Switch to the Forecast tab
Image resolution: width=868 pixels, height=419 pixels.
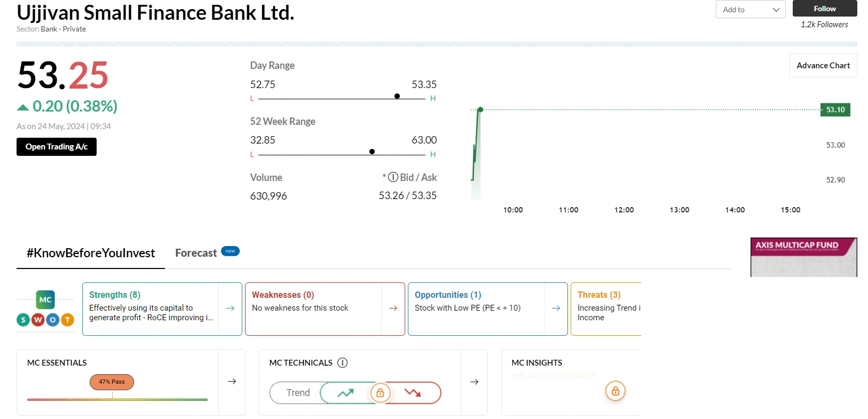tap(196, 253)
